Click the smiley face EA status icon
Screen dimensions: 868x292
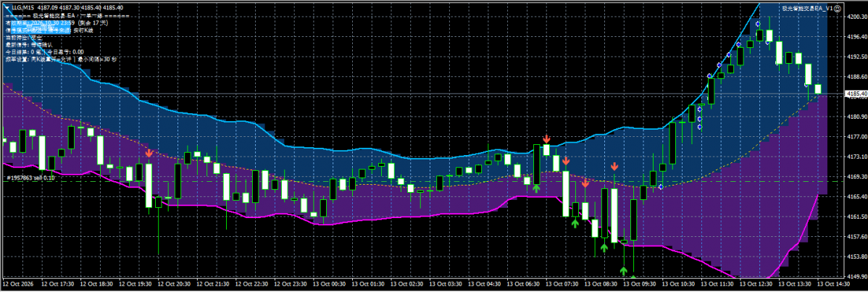(838, 8)
